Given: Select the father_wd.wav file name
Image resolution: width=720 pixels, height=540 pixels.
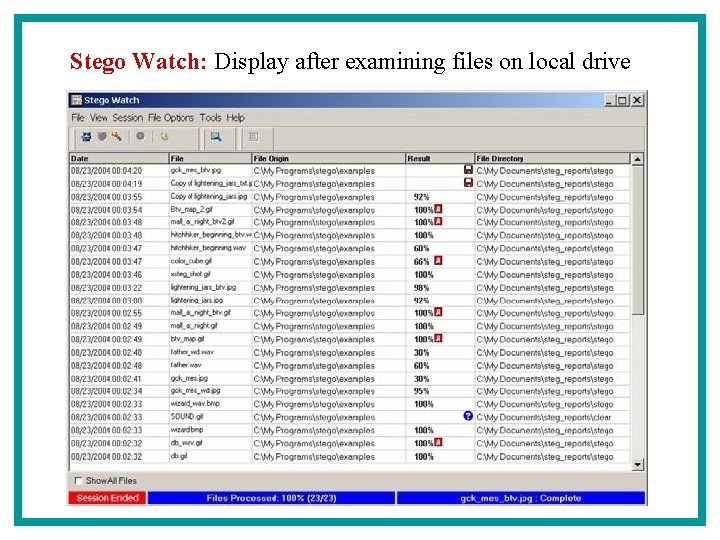Looking at the screenshot, I should point(192,352).
